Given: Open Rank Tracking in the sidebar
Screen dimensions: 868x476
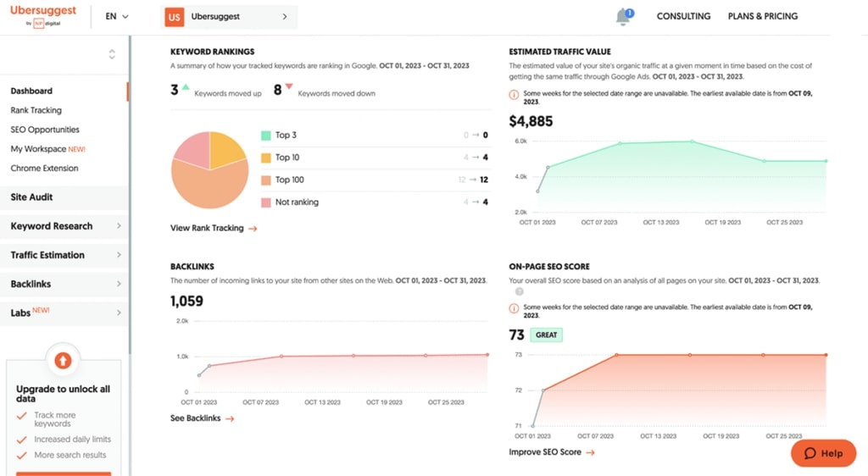Looking at the screenshot, I should pyautogui.click(x=36, y=110).
